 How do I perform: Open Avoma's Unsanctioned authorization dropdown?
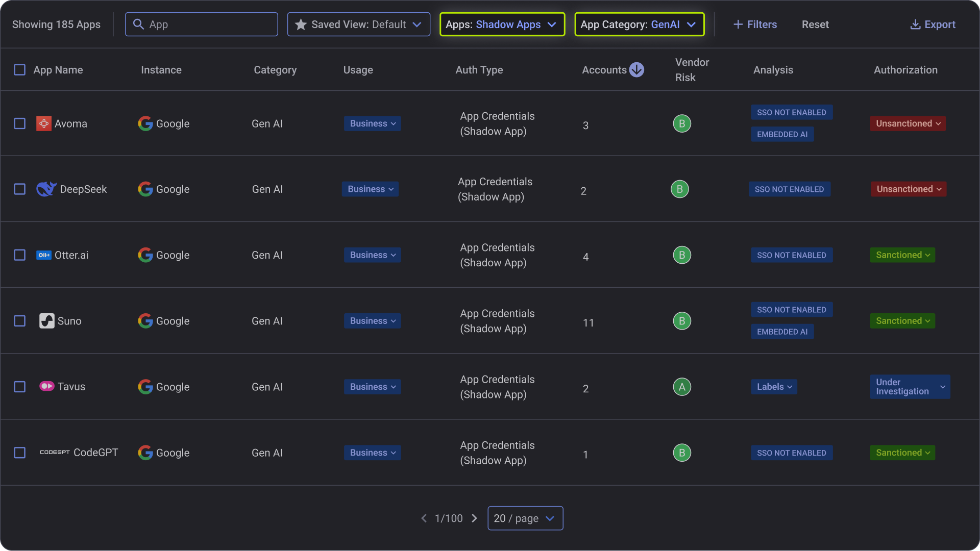coord(908,123)
